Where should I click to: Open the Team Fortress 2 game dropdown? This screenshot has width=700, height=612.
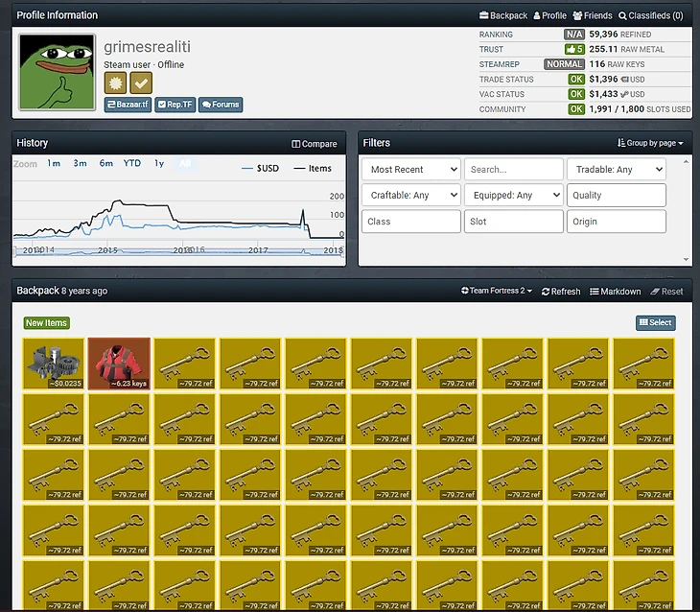click(496, 291)
